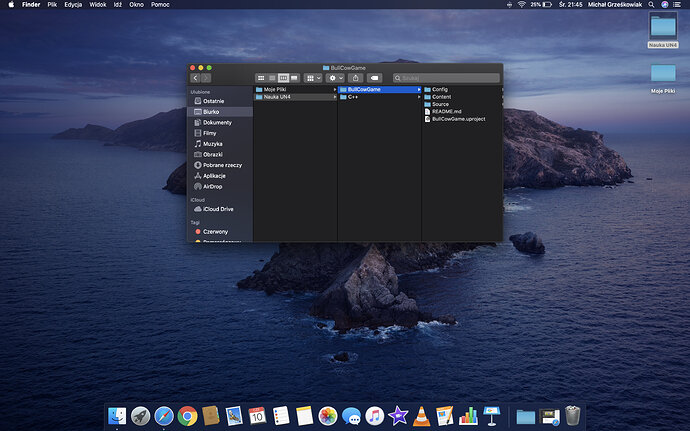The image size is (690, 431).
Task: Open the gear Action dropdown menu
Action: coord(337,77)
